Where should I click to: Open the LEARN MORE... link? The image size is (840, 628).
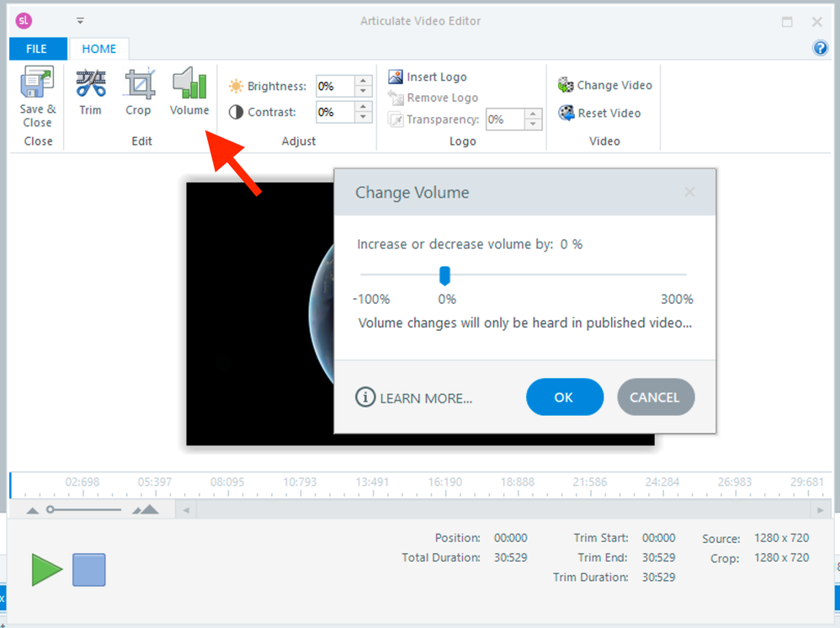[x=426, y=398]
